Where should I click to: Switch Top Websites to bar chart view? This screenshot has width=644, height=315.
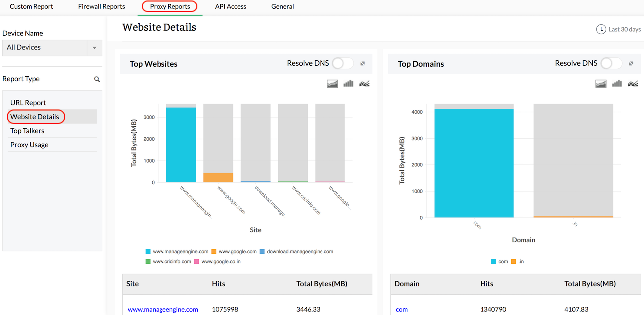pyautogui.click(x=348, y=83)
